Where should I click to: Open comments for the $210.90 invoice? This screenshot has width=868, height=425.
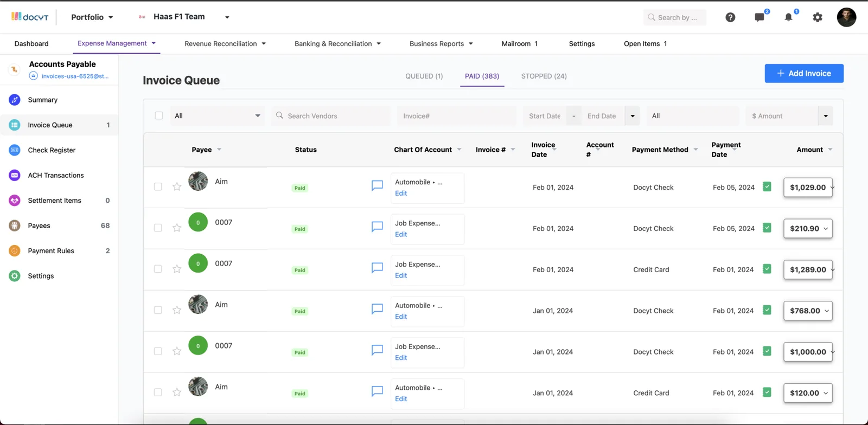coord(377,227)
